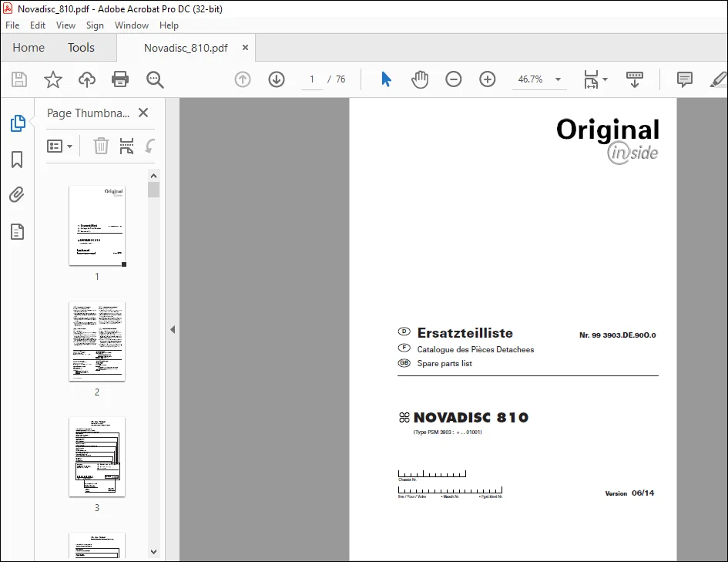728x562 pixels.
Task: Click the upload to cloud icon
Action: pyautogui.click(x=87, y=79)
